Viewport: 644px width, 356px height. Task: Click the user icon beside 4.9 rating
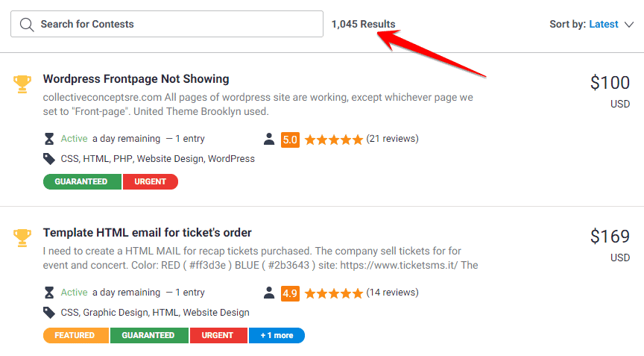[x=269, y=293]
